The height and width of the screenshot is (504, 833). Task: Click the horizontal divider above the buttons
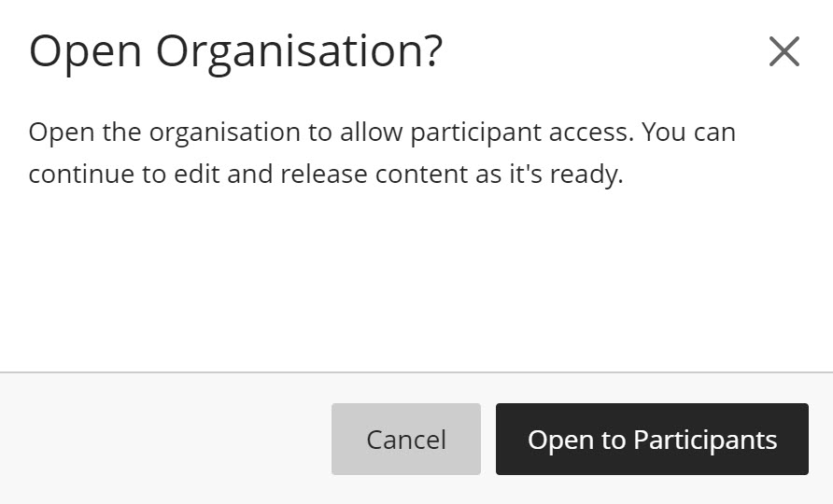(x=416, y=372)
